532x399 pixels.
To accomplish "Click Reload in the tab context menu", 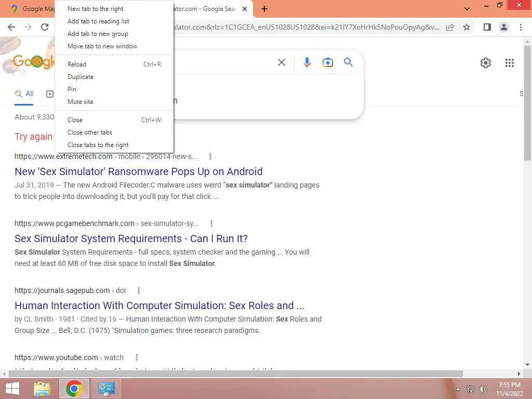I will [x=114, y=64].
